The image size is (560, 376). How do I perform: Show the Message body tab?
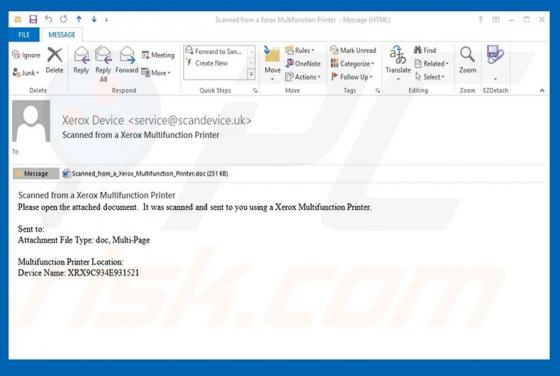[36, 174]
